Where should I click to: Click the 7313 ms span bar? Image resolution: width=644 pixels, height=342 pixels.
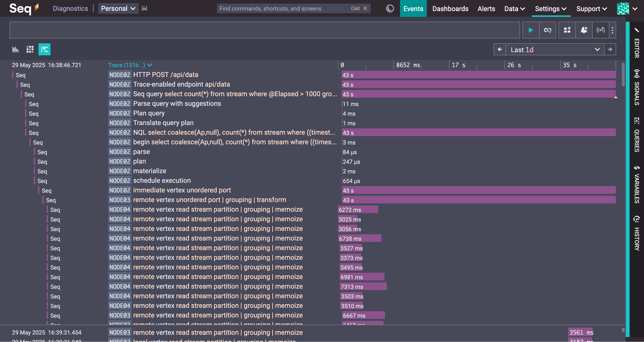point(363,287)
